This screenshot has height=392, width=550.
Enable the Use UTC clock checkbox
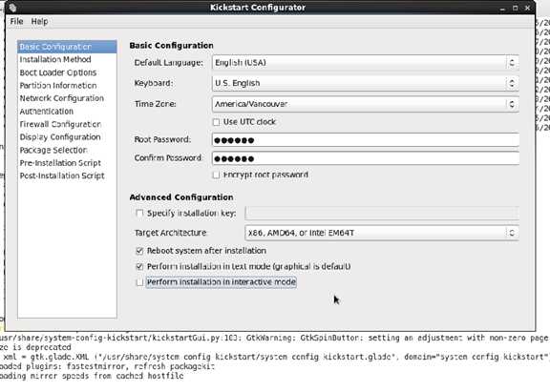click(217, 122)
